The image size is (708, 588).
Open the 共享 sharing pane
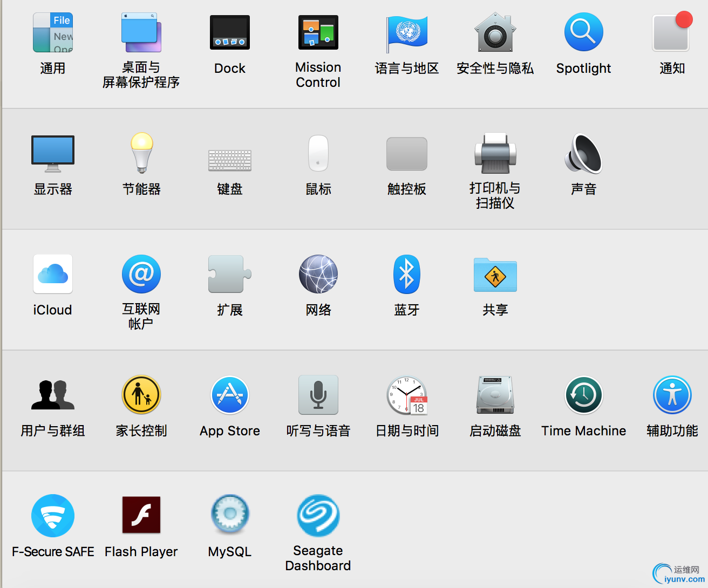tap(495, 275)
